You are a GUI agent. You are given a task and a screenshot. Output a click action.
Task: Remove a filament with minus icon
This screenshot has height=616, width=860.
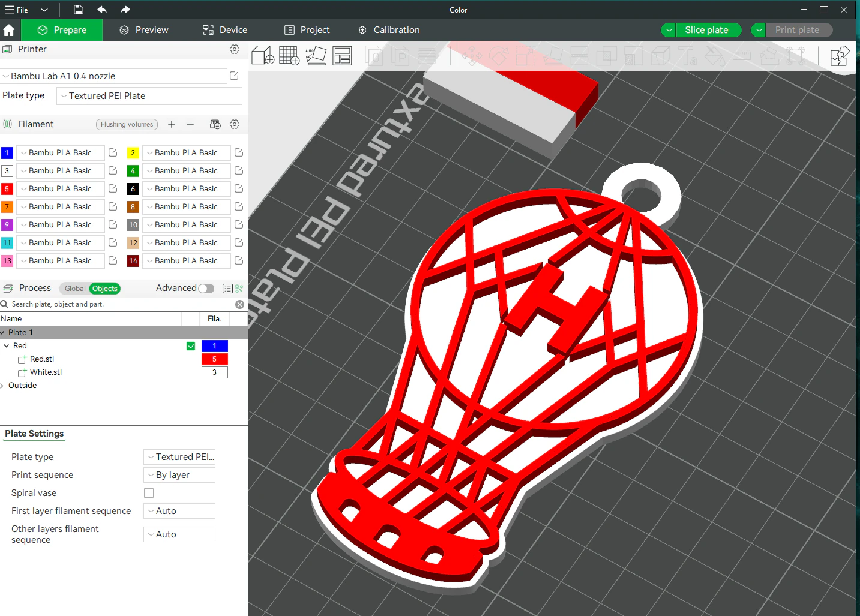click(190, 124)
